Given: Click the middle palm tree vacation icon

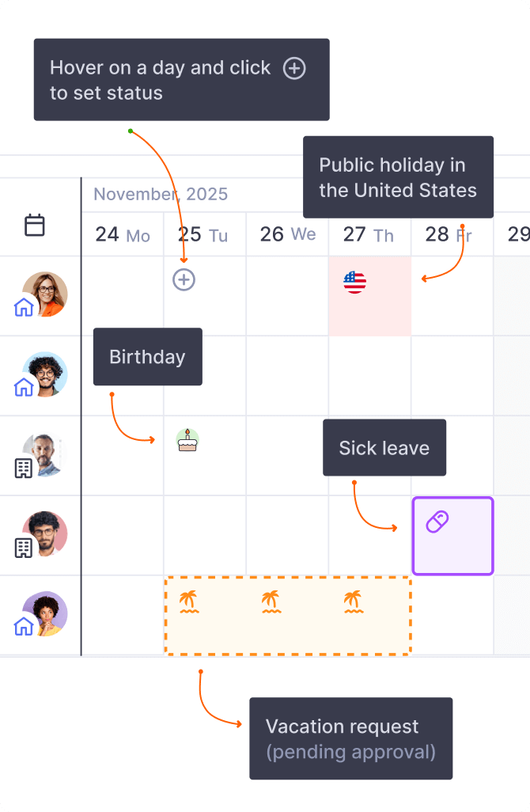Looking at the screenshot, I should 271,602.
